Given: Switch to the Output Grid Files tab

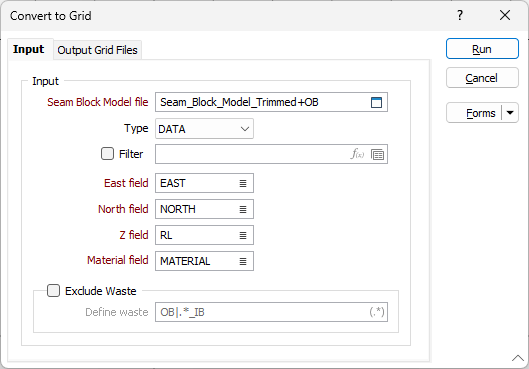Looking at the screenshot, I should pyautogui.click(x=98, y=50).
